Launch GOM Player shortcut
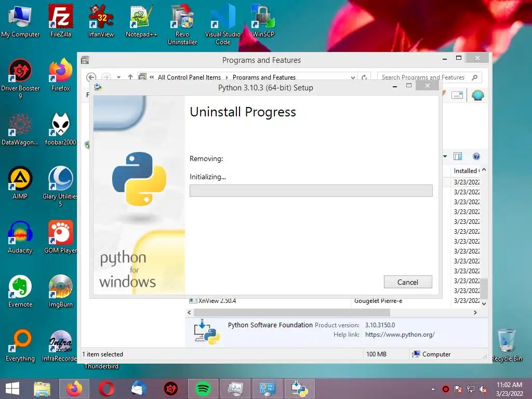The image size is (532, 399). point(60,237)
